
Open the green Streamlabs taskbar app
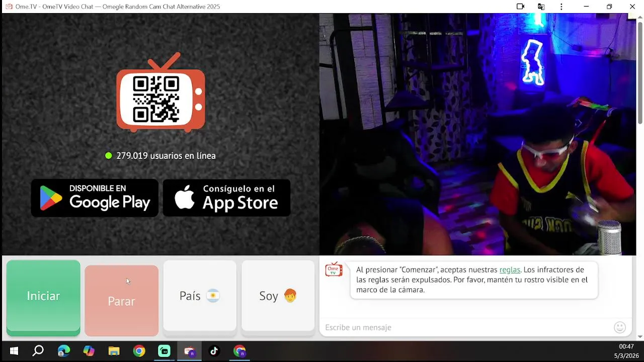pyautogui.click(x=164, y=351)
